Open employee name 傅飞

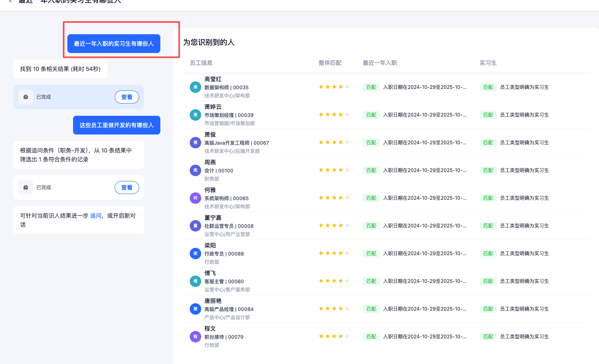pos(210,273)
